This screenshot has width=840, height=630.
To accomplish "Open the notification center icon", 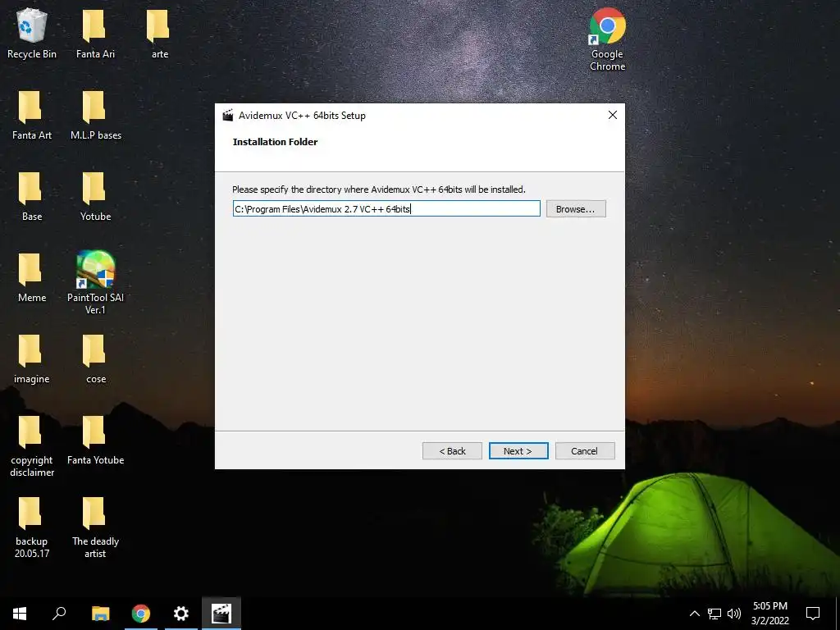I will tap(813, 614).
